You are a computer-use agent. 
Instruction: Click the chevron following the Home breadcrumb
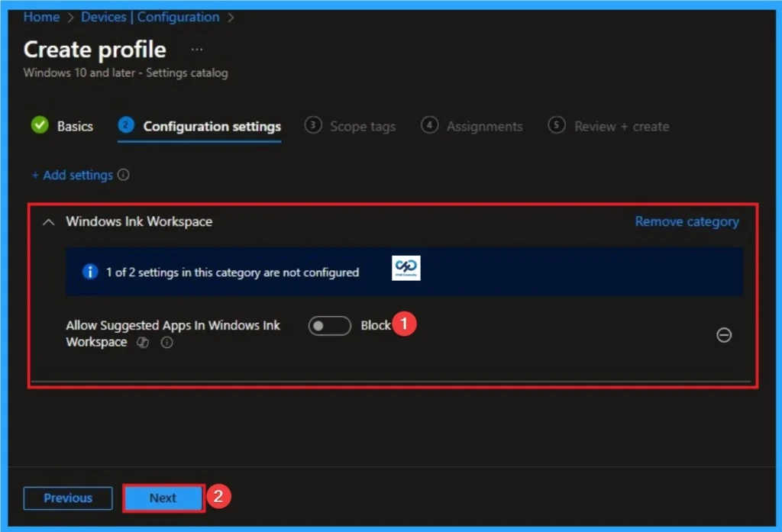[x=69, y=17]
